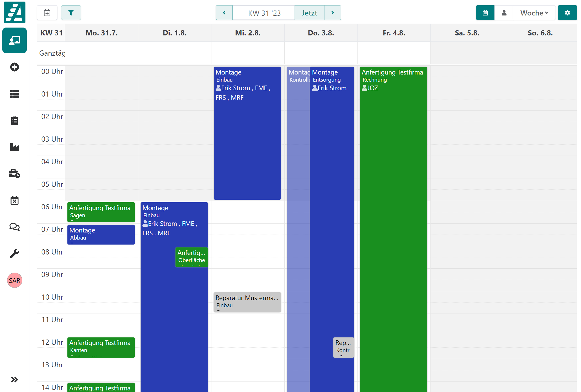Toggle the filter funnel button
This screenshot has width=581, height=392.
click(71, 13)
